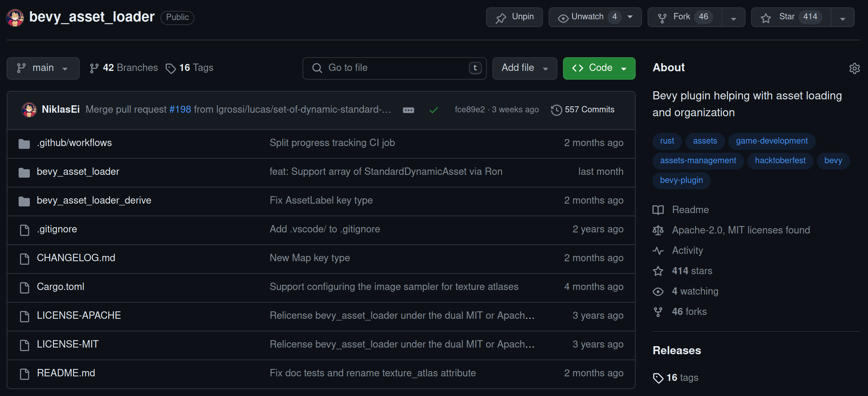Open the main branch selector dropdown

click(43, 68)
